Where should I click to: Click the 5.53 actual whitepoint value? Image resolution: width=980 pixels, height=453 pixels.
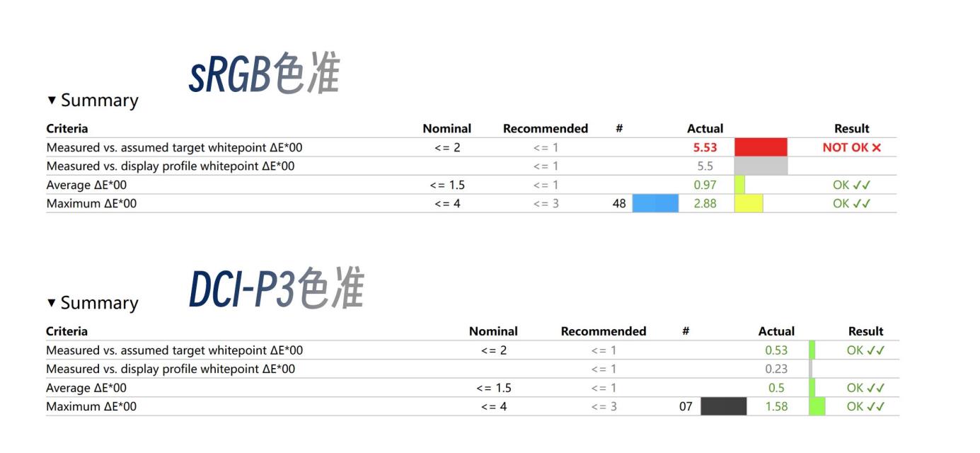(x=705, y=148)
